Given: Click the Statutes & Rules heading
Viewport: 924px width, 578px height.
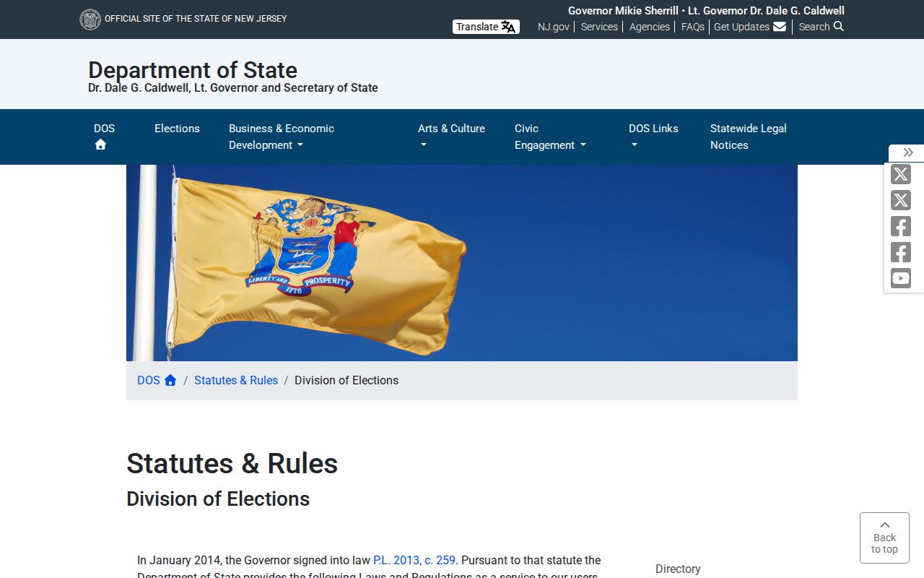Looking at the screenshot, I should 232,463.
